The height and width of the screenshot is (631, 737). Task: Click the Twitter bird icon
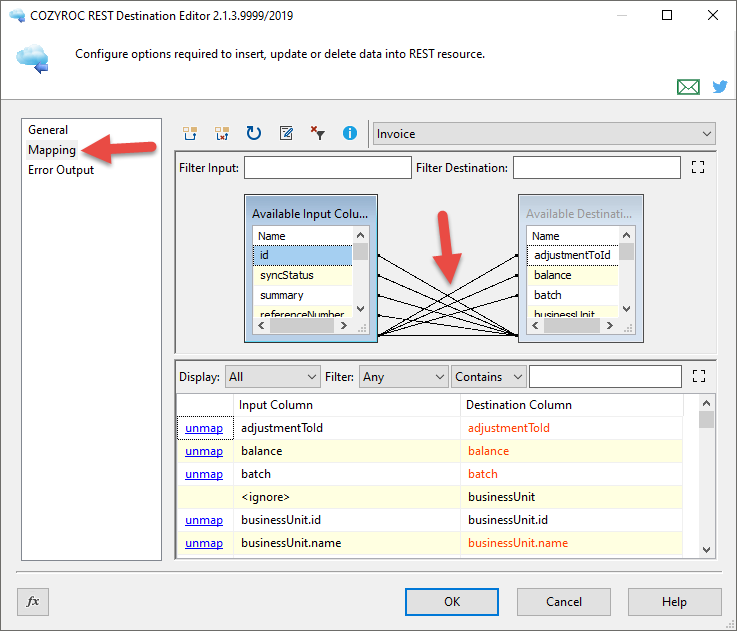pyautogui.click(x=720, y=87)
